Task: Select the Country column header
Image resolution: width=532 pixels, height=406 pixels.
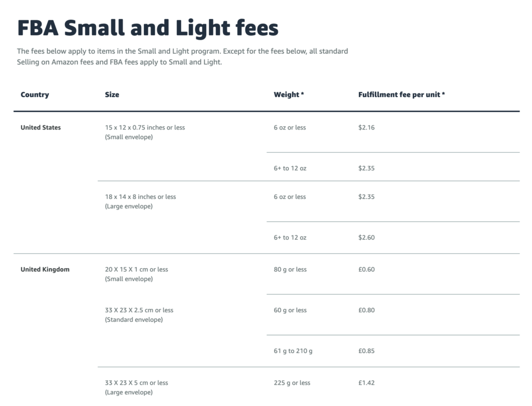Action: click(x=35, y=95)
